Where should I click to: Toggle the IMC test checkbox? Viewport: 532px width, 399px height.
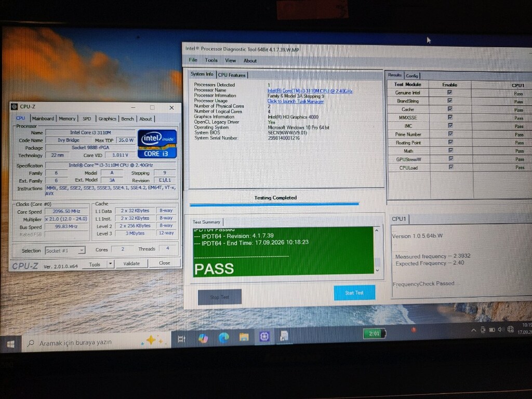(450, 125)
